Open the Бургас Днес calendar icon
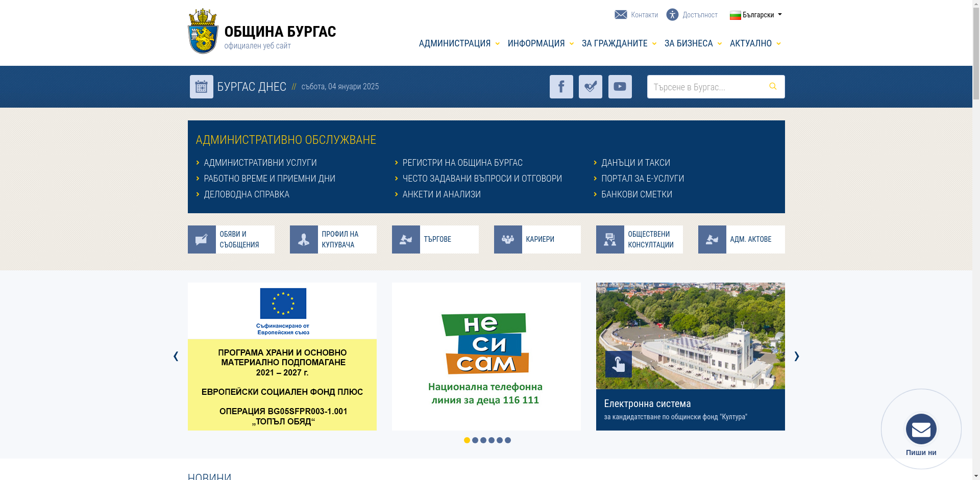This screenshot has width=980, height=480. (201, 87)
